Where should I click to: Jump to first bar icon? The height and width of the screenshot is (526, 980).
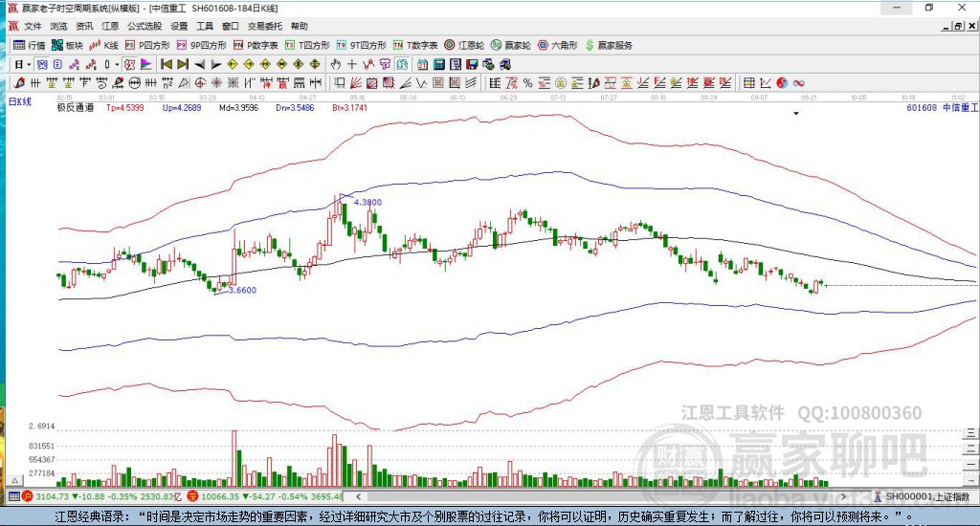click(x=167, y=64)
